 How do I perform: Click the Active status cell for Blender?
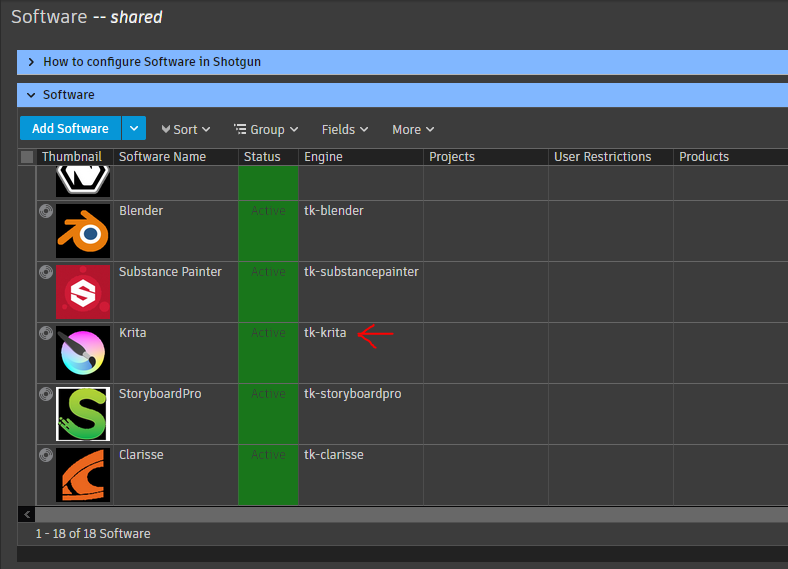[268, 231]
